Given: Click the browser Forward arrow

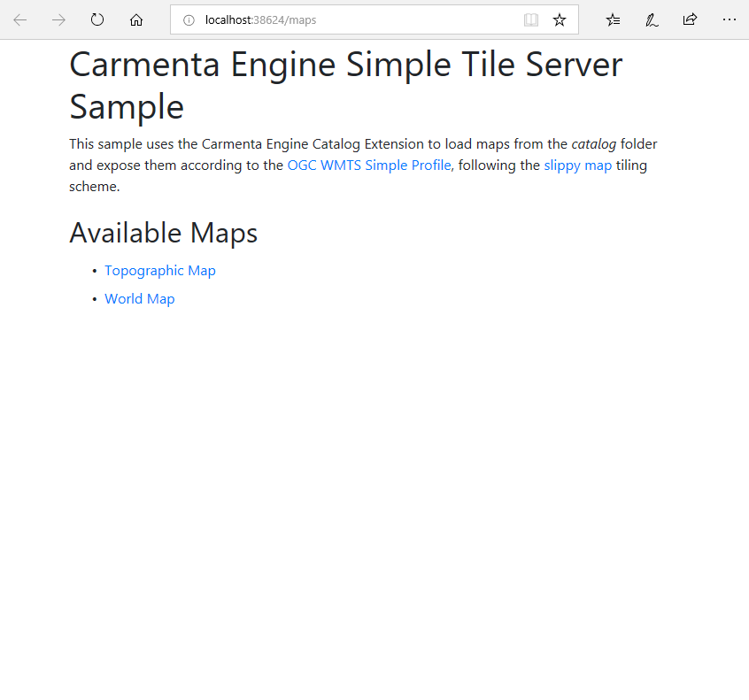Looking at the screenshot, I should tap(58, 19).
